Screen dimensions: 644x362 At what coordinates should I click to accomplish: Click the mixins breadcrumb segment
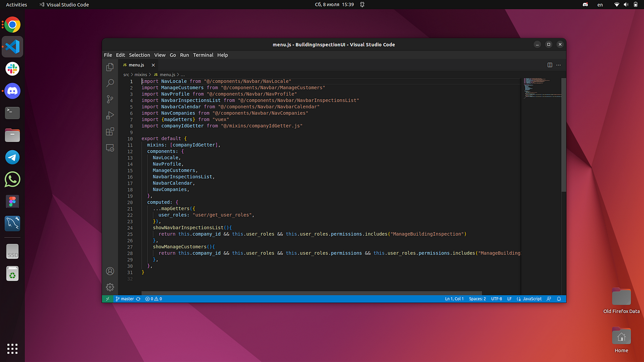[141, 74]
